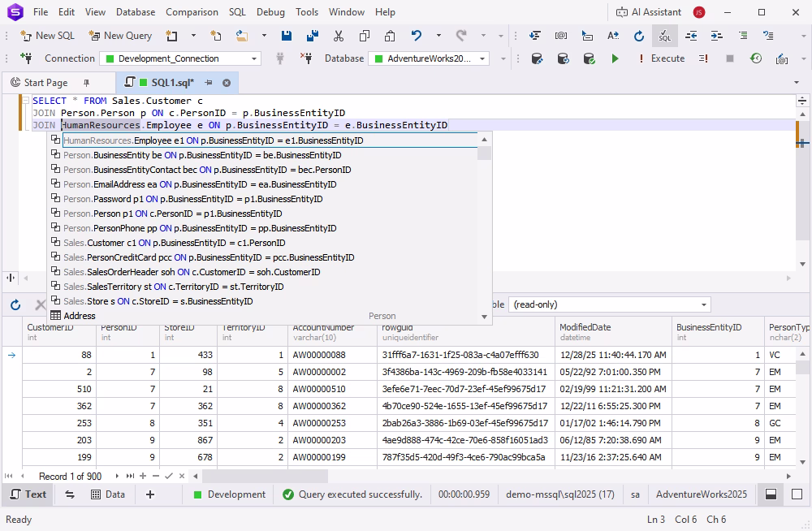812x531 pixels.
Task: Click the AW00000088 AccountNumber cell
Action: coord(332,355)
